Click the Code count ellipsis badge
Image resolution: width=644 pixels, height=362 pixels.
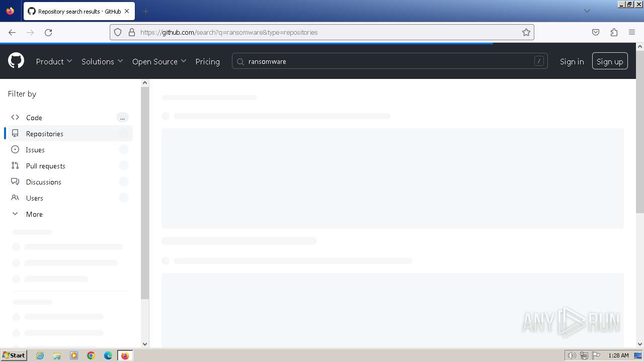(122, 117)
